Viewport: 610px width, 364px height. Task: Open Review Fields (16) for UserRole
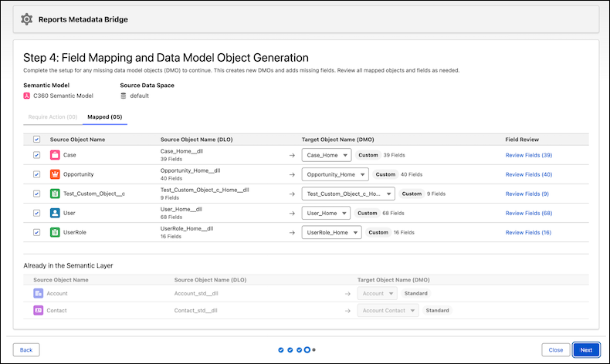click(x=528, y=232)
